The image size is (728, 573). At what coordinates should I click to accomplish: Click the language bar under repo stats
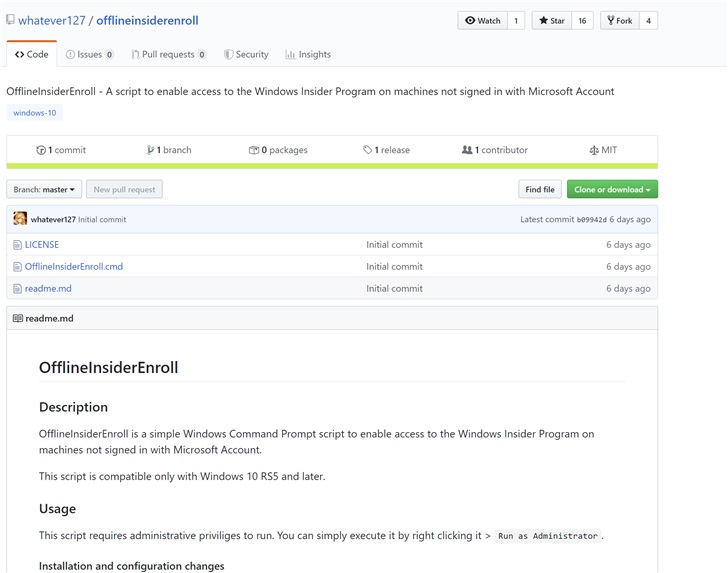coord(332,166)
